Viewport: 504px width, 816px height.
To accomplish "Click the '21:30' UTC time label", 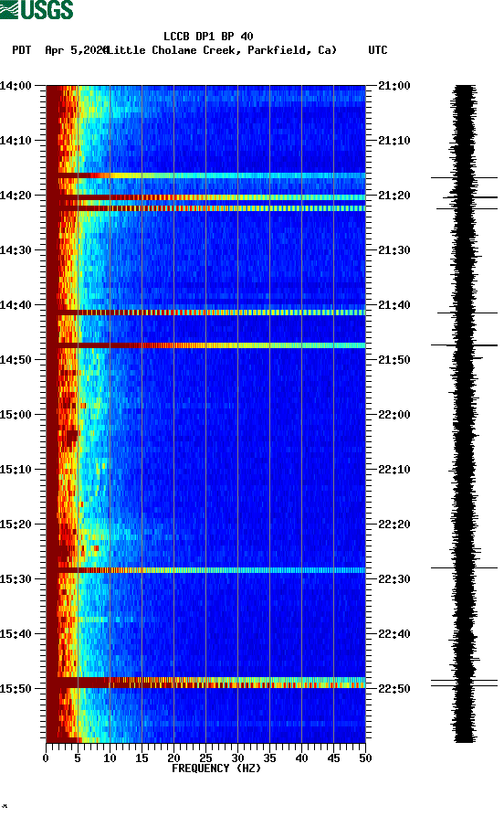I will point(394,249).
